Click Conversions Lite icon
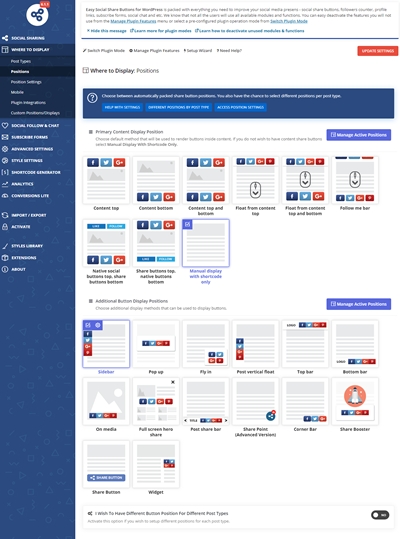Screen dimensions: 400x539 pyautogui.click(x=5, y=196)
